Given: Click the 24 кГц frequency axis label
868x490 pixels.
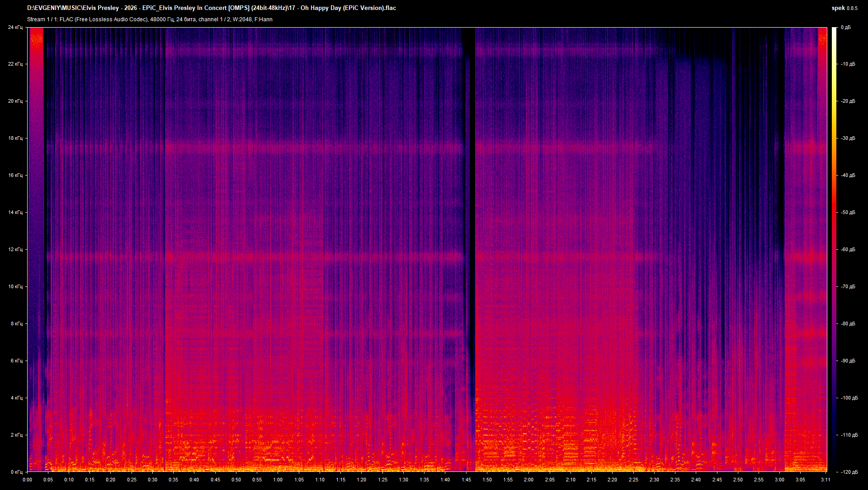Looking at the screenshot, I should pos(15,28).
